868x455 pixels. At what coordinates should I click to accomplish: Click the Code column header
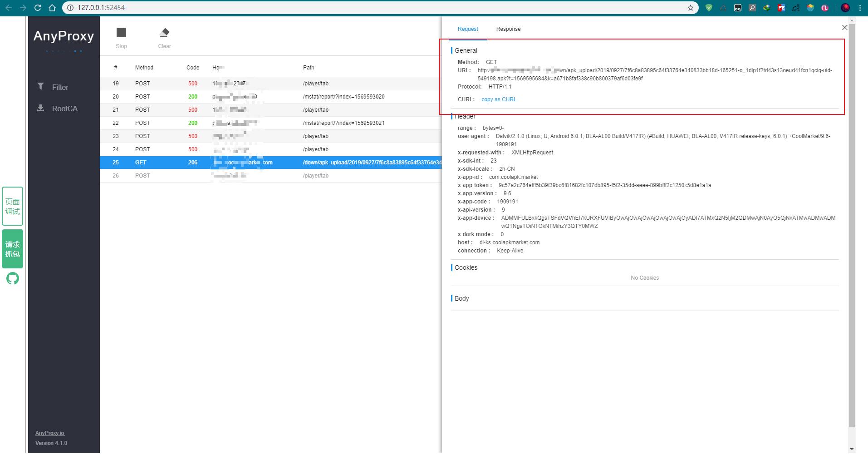click(193, 68)
